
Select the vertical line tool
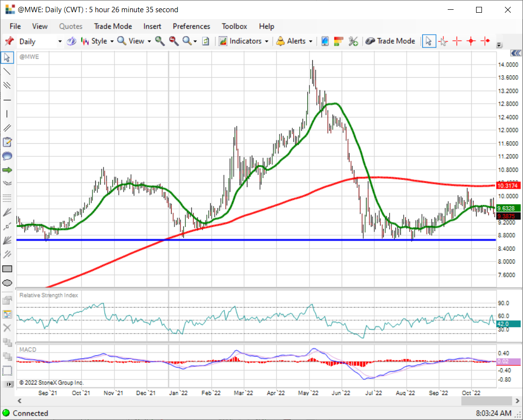click(x=7, y=114)
